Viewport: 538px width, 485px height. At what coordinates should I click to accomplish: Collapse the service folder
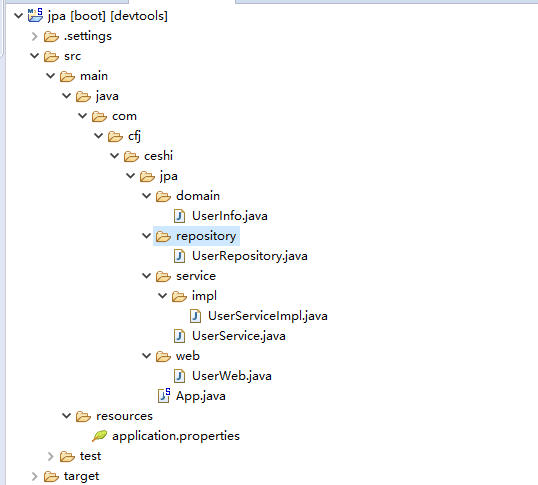point(147,276)
